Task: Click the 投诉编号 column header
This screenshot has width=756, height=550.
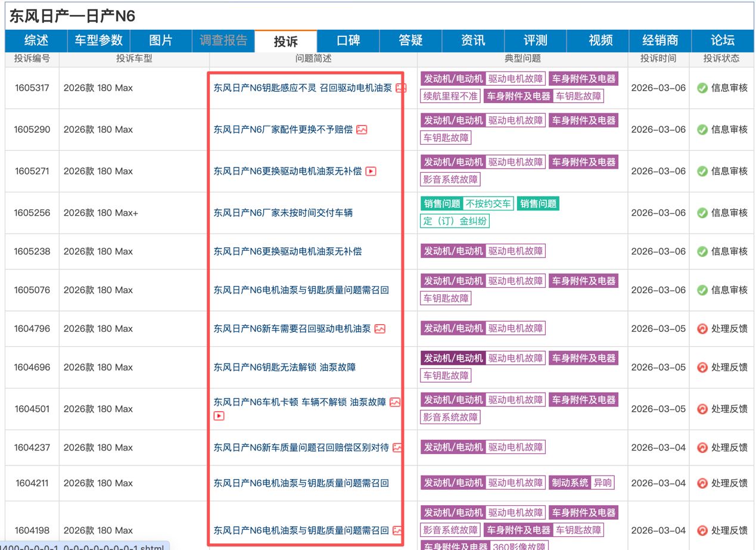Action: pyautogui.click(x=32, y=58)
